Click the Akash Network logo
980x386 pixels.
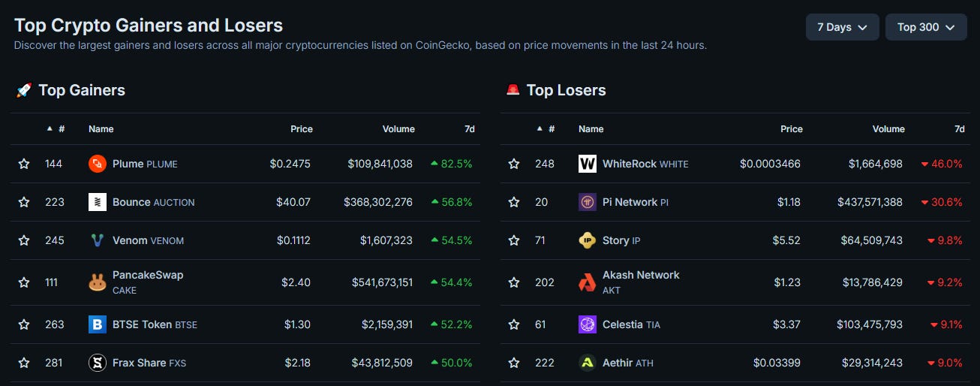588,282
